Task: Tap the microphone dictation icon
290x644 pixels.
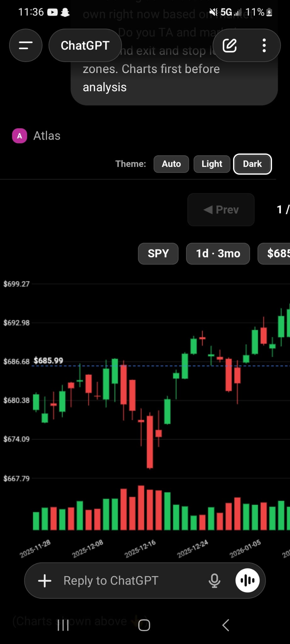Action: click(214, 580)
